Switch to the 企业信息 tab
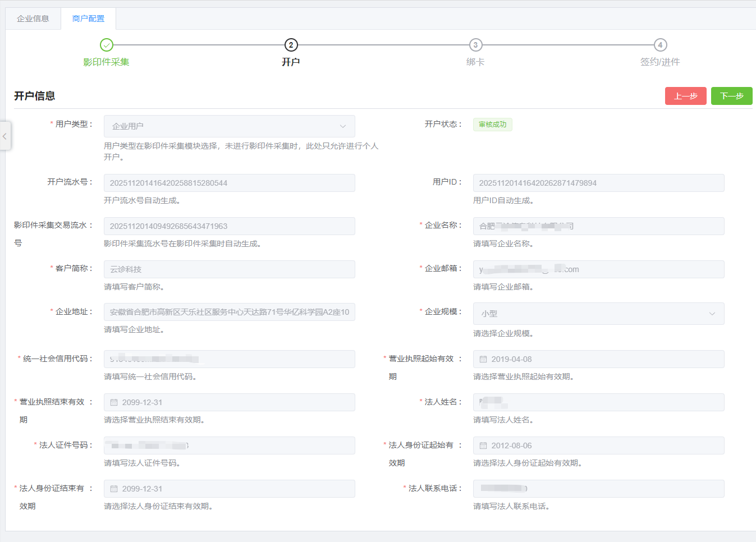756x542 pixels. tap(33, 19)
